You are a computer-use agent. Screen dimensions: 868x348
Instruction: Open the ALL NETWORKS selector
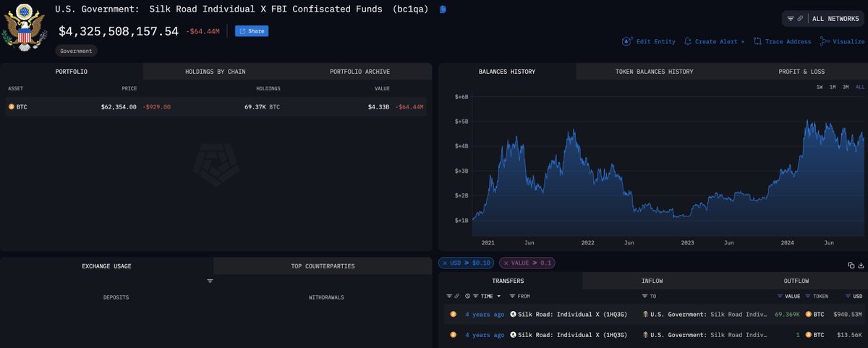835,18
